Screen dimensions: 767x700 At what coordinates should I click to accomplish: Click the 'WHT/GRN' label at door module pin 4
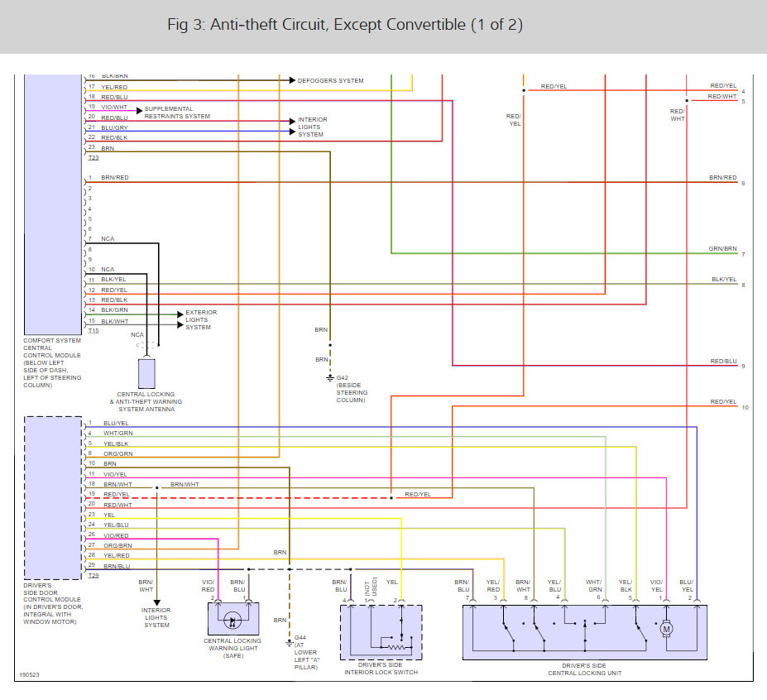coord(117,434)
